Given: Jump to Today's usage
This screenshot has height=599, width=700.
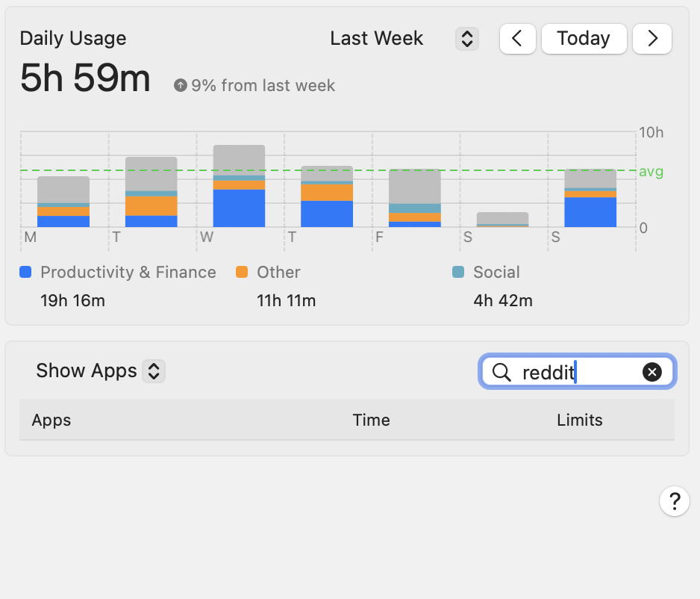Looking at the screenshot, I should [583, 39].
